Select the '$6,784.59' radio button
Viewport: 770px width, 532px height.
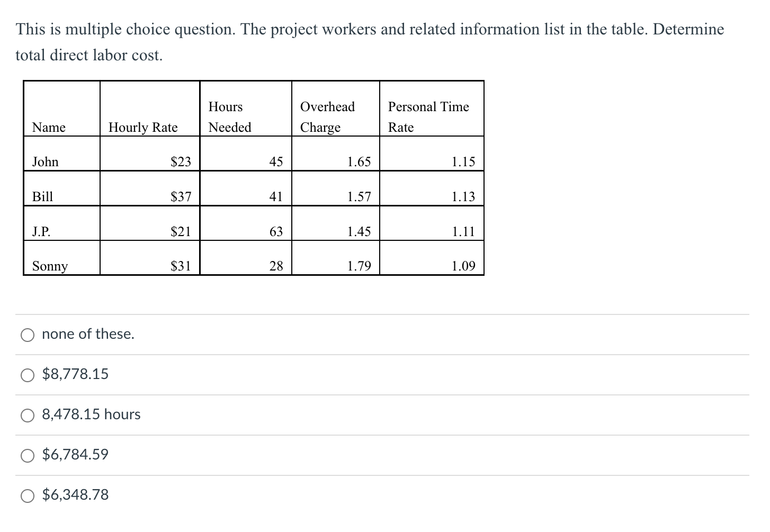click(28, 455)
